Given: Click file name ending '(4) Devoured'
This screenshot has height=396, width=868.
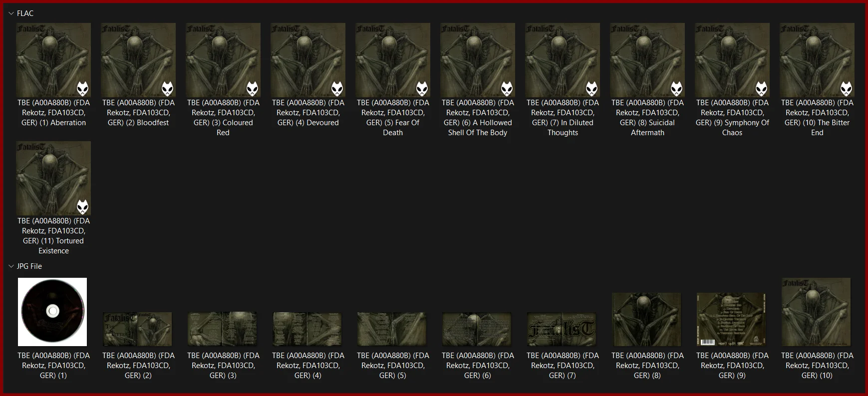Looking at the screenshot, I should tap(308, 113).
